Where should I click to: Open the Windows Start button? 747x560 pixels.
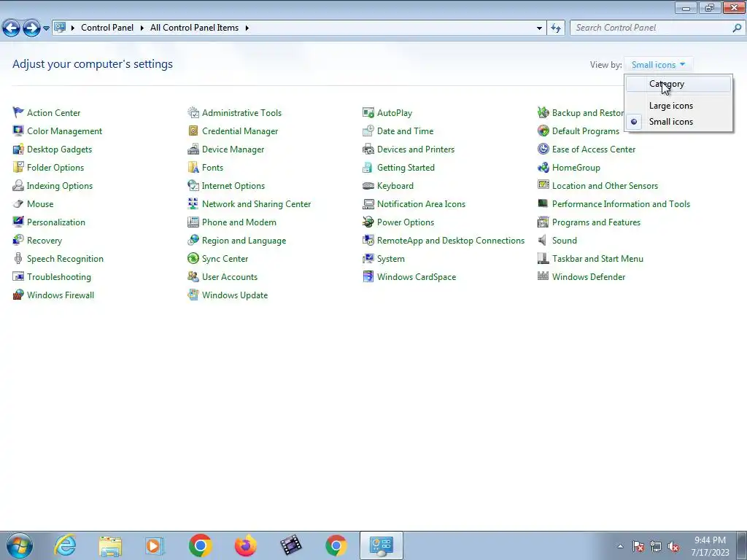click(x=20, y=545)
